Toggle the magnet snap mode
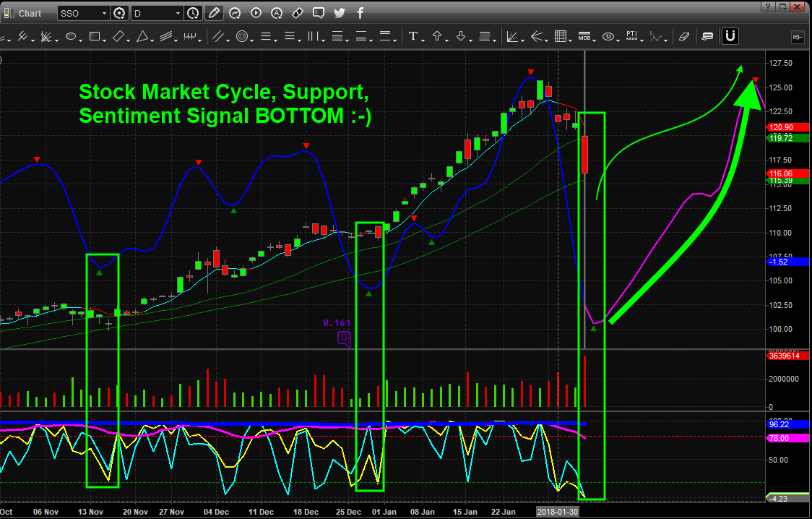The width and height of the screenshot is (812, 519). click(730, 36)
